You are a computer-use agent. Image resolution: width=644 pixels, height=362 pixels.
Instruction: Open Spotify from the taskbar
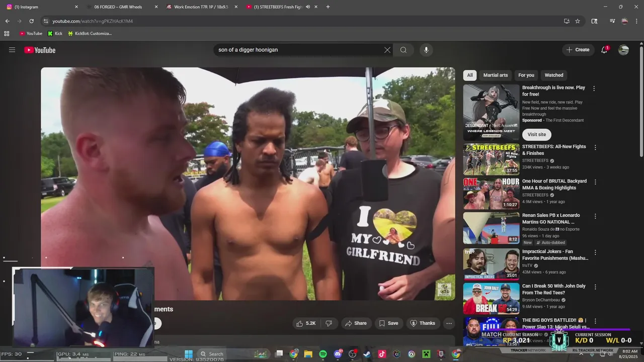click(x=323, y=354)
